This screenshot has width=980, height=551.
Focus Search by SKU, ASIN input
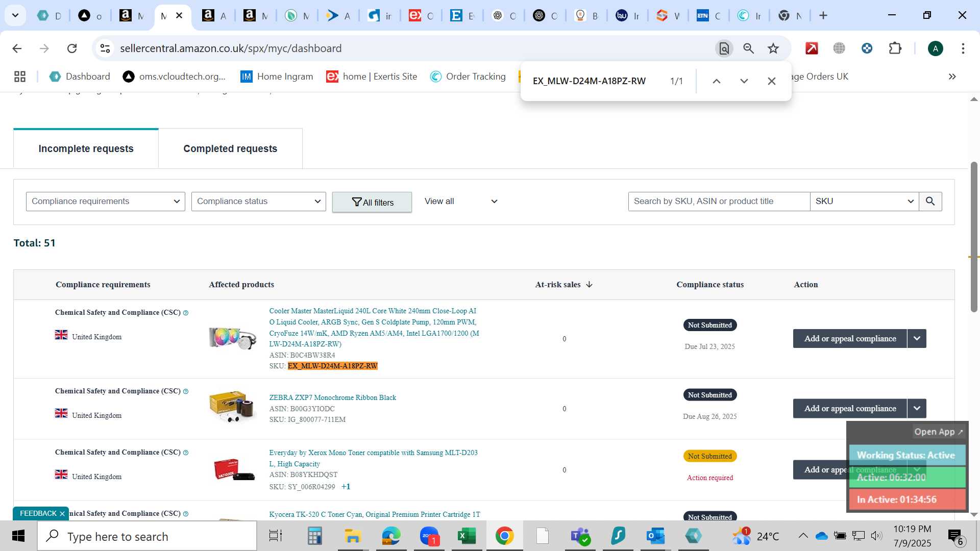[x=719, y=202]
